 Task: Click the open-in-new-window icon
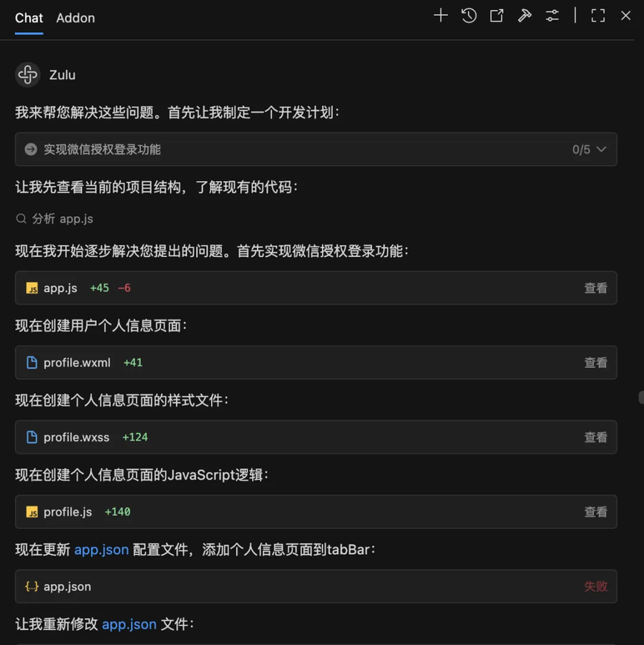496,16
